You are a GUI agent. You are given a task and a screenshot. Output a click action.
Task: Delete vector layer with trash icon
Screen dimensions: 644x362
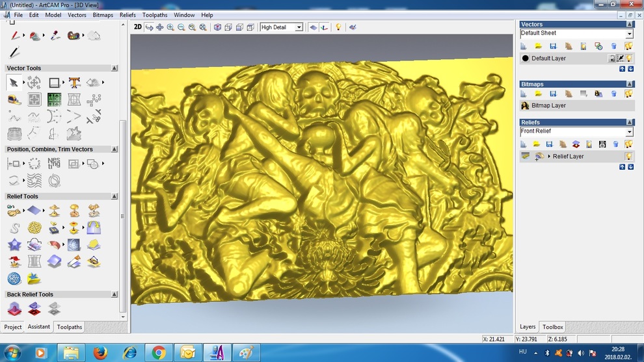613,46
